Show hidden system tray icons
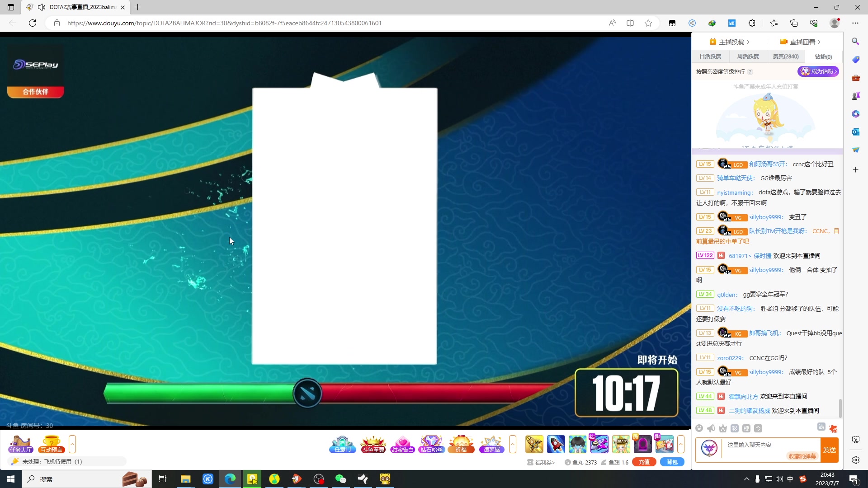Viewport: 868px width, 488px height. pyautogui.click(x=746, y=479)
